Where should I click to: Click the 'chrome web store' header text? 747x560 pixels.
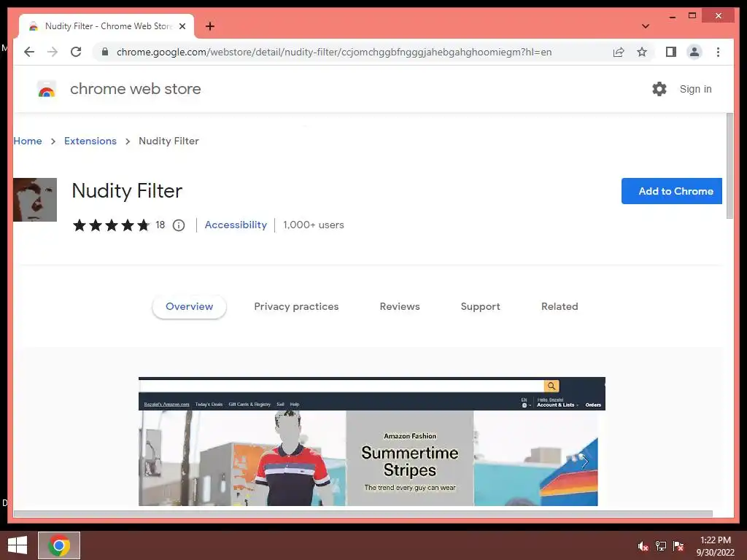[x=136, y=89]
